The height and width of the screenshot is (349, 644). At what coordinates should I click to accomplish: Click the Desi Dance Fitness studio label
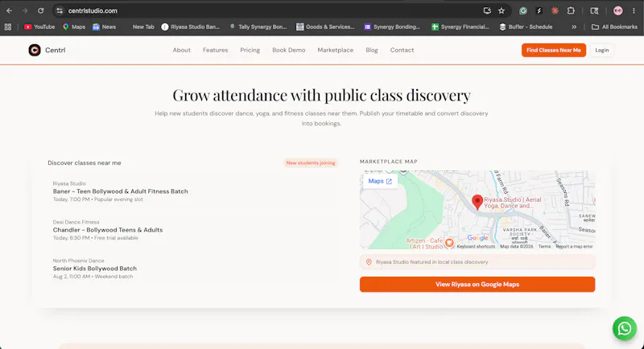[76, 222]
